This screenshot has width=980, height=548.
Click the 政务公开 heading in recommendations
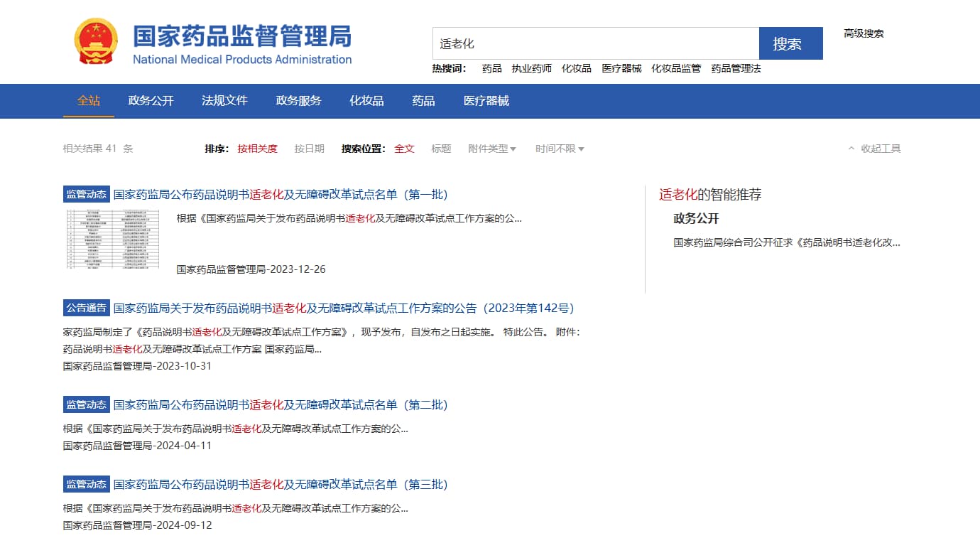[x=696, y=218]
